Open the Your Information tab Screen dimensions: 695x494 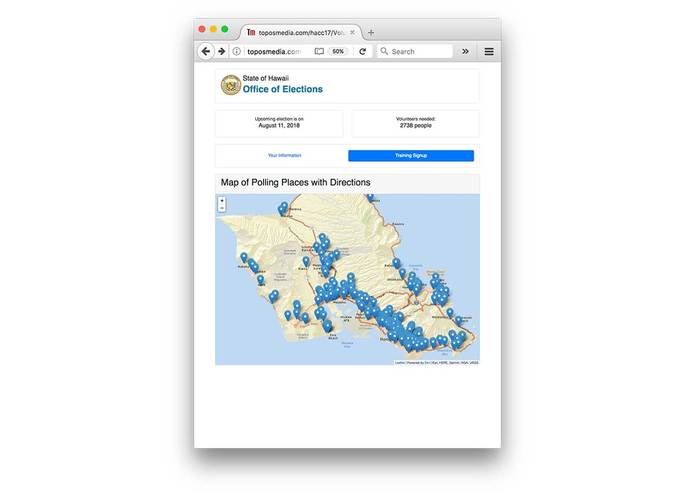[x=285, y=156]
